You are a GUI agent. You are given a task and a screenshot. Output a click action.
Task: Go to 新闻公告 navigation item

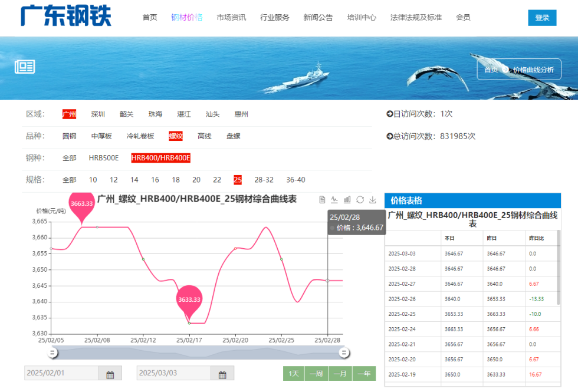318,18
